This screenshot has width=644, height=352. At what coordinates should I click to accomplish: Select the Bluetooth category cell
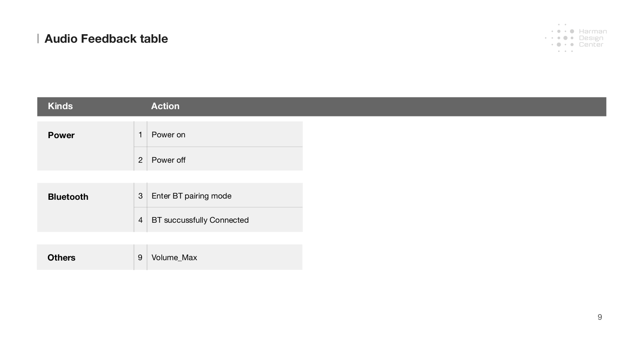85,207
